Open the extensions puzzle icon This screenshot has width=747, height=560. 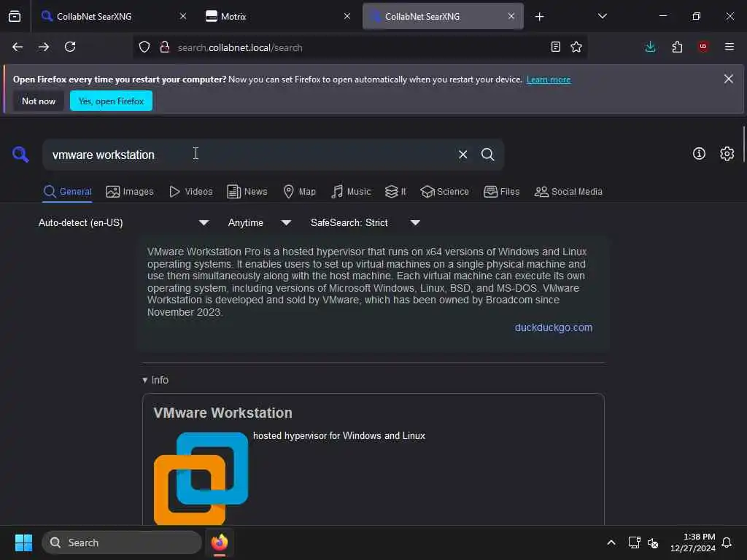[677, 47]
